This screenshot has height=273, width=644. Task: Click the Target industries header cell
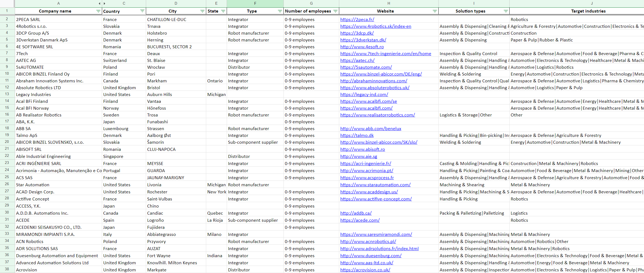pos(588,11)
